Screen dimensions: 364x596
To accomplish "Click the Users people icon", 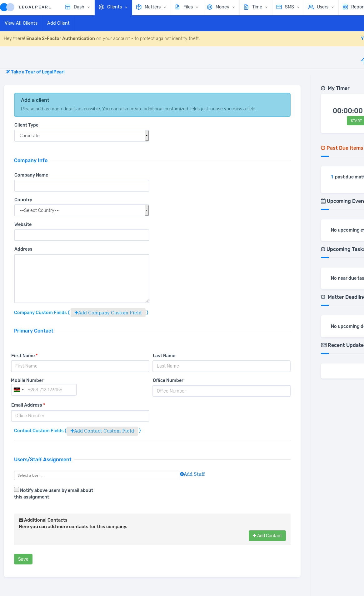I will pos(311,7).
